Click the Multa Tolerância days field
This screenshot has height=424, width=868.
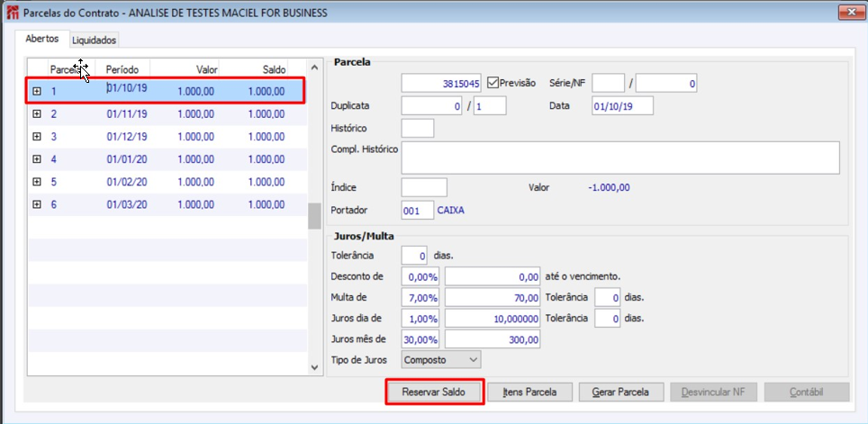pos(607,298)
